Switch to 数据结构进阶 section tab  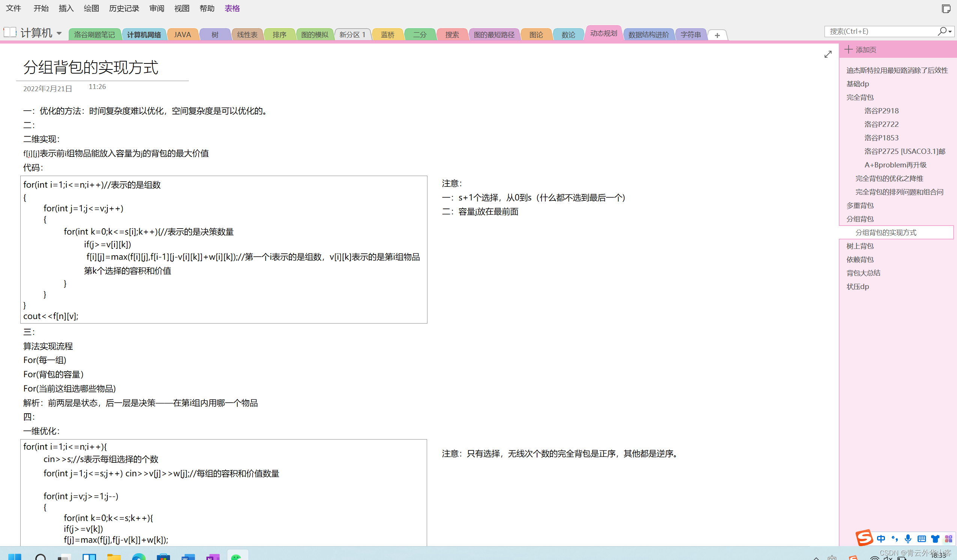649,35
